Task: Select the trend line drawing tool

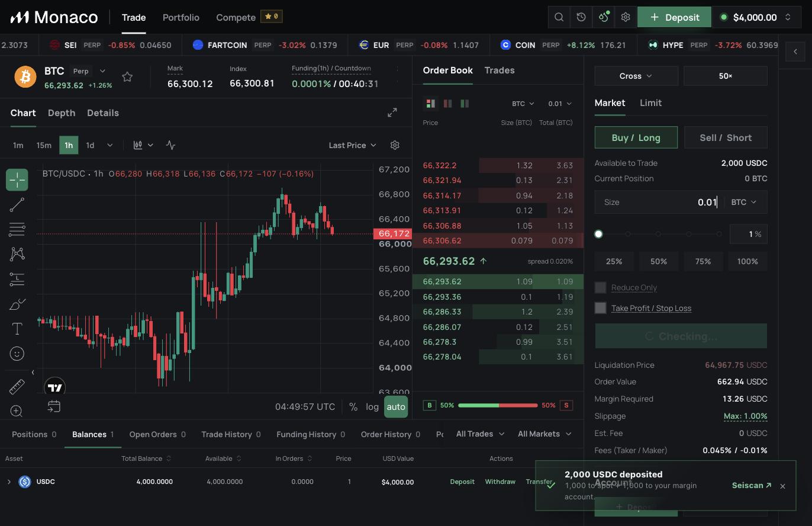Action: [x=17, y=205]
